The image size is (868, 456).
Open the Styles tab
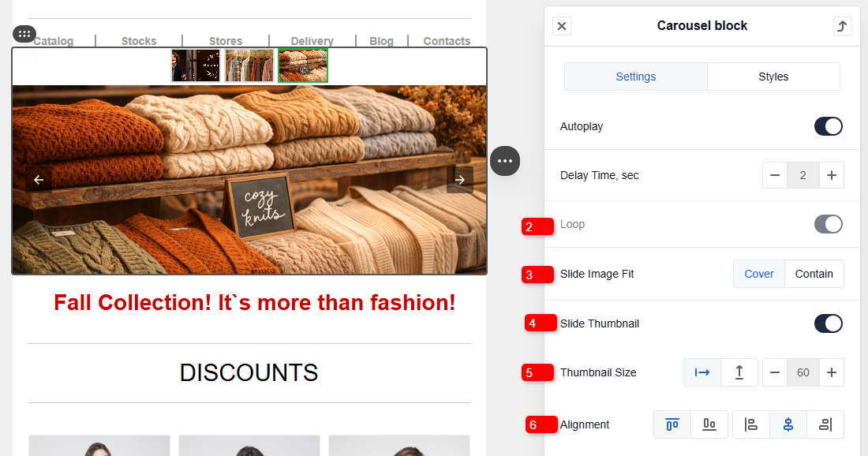pos(773,77)
